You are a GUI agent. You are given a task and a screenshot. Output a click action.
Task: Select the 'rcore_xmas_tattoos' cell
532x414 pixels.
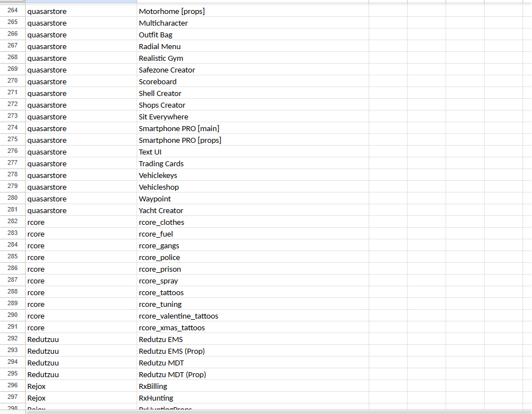(x=253, y=328)
